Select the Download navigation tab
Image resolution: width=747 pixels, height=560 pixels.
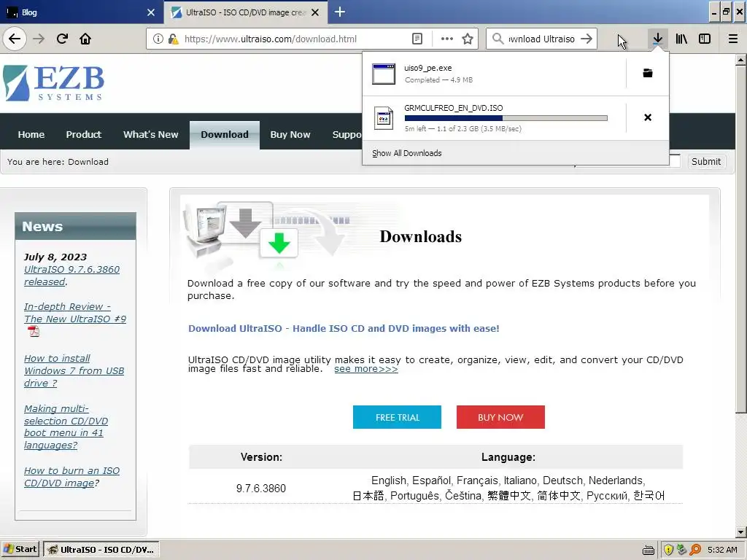(x=225, y=135)
